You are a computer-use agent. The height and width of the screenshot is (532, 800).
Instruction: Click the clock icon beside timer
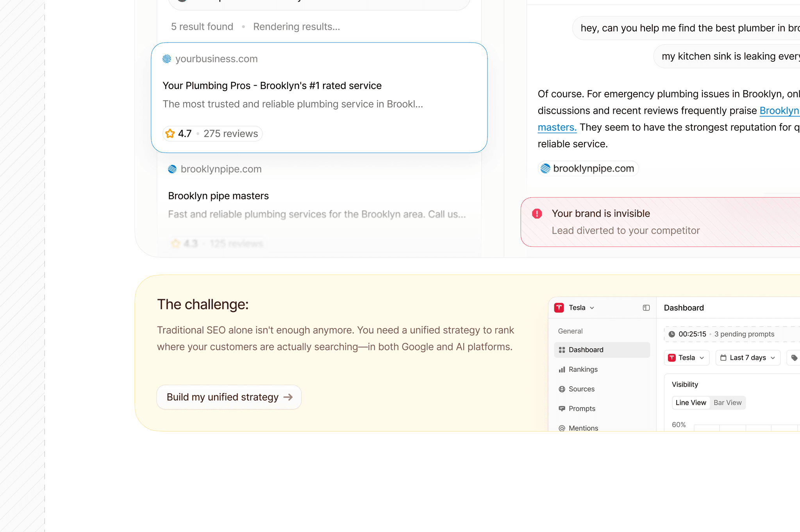tap(672, 334)
